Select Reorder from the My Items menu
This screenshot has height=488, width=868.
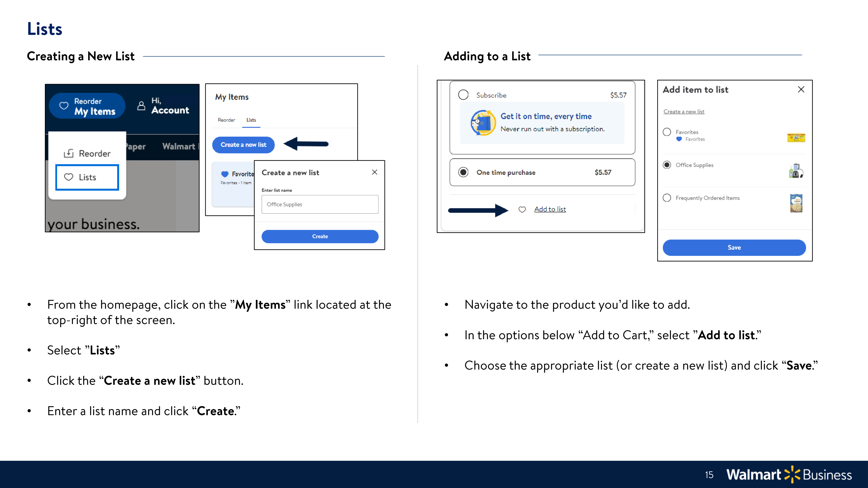tap(87, 153)
